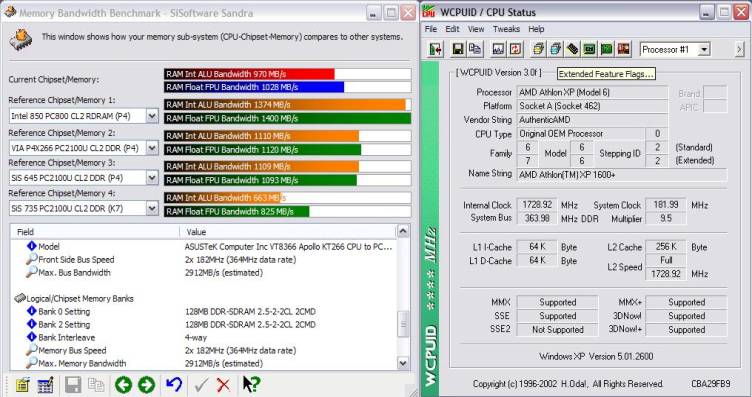The height and width of the screenshot is (397, 752).
Task: Click the grey checkmark OK icon
Action: click(x=201, y=385)
